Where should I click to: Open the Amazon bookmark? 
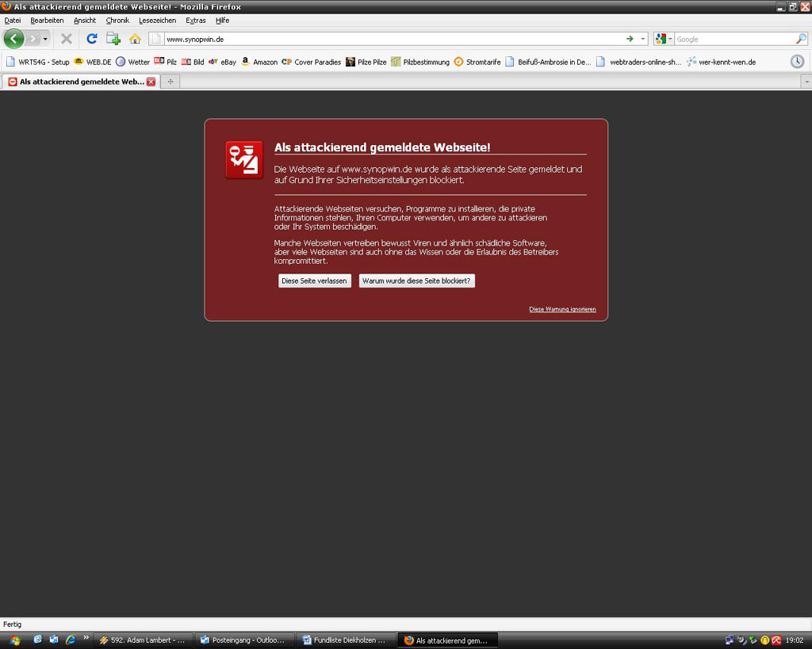(259, 62)
